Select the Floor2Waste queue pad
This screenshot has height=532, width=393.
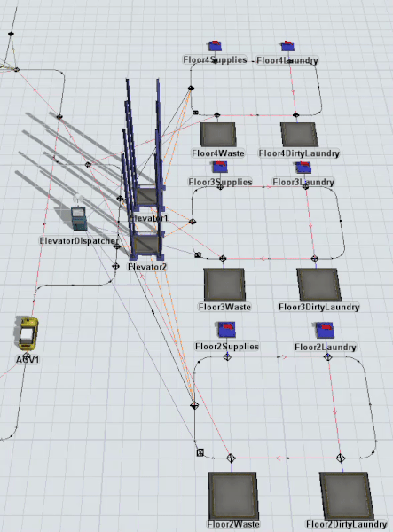(x=232, y=495)
